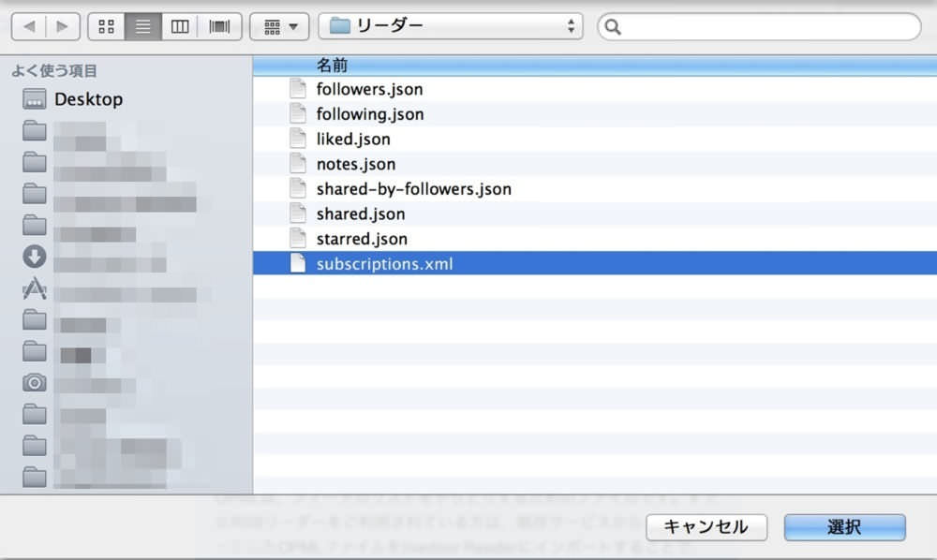937x560 pixels.
Task: Click the file icon next to liked.json
Action: coord(298,139)
